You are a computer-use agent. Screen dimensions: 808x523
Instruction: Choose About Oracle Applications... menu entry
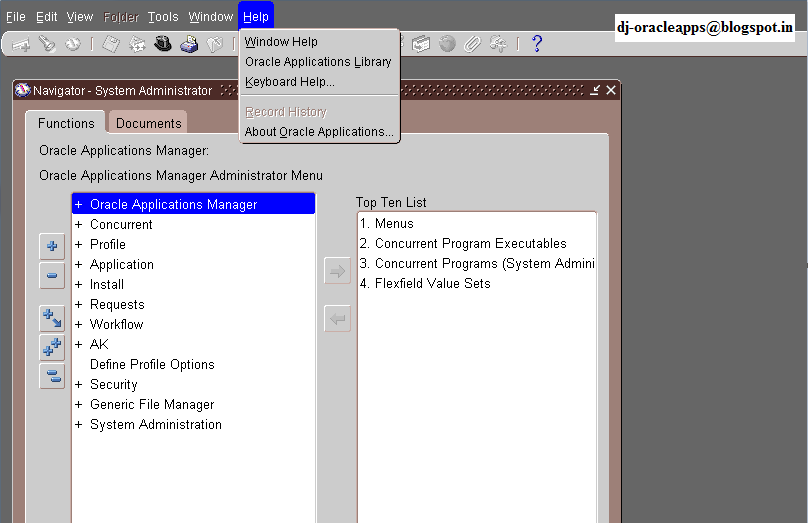[319, 132]
